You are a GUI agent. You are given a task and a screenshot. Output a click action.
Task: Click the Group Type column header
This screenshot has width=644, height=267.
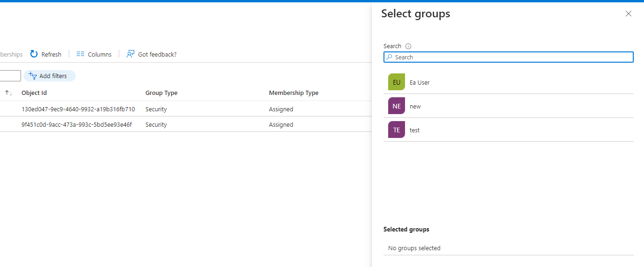[161, 93]
